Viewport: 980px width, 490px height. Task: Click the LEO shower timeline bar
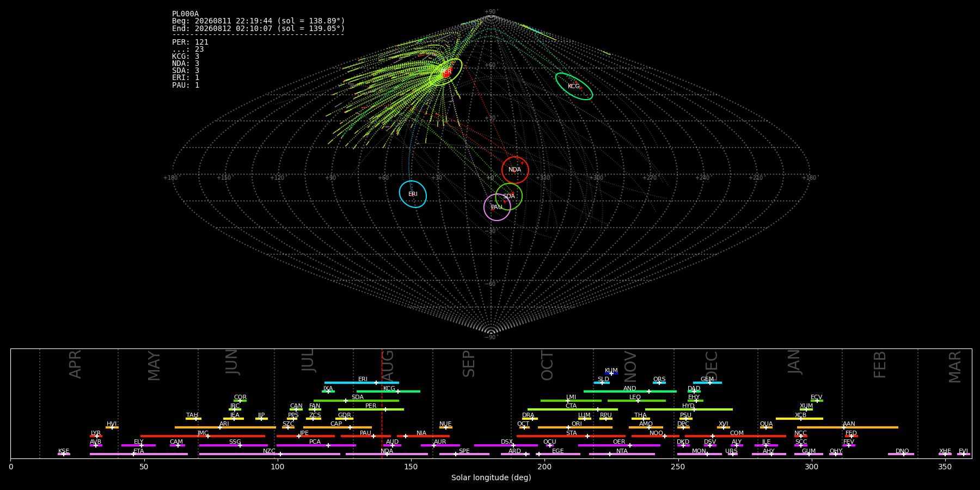[x=636, y=401]
